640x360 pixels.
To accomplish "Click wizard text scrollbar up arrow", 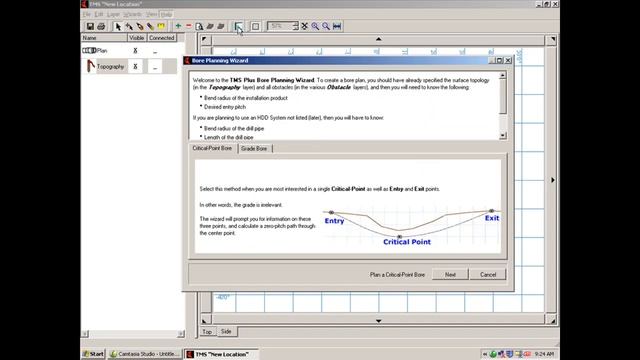I will 503,76.
